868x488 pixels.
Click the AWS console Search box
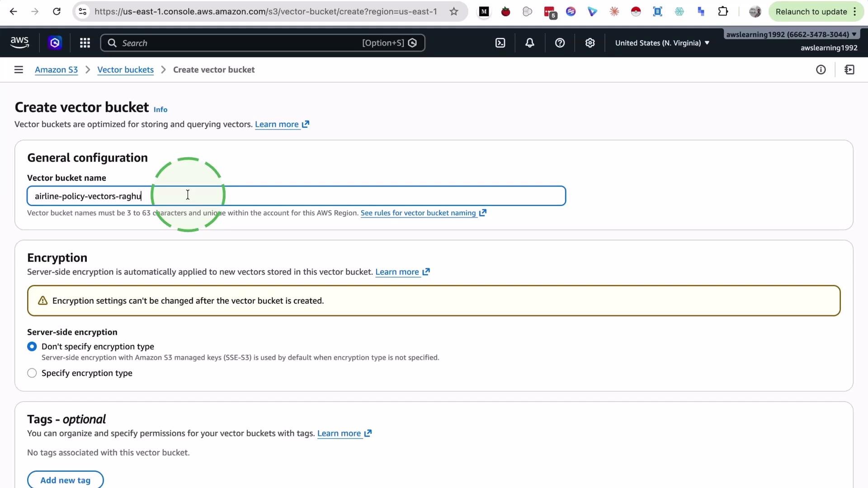(x=263, y=43)
